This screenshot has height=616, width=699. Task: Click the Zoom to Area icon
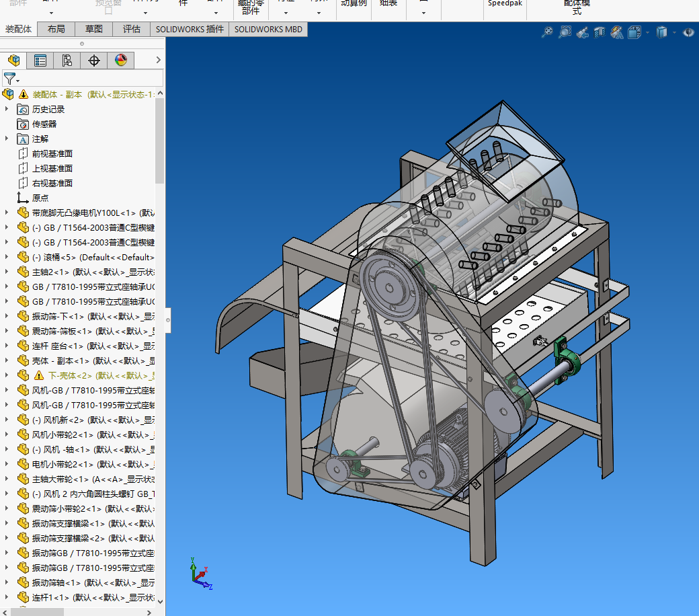coord(565,32)
